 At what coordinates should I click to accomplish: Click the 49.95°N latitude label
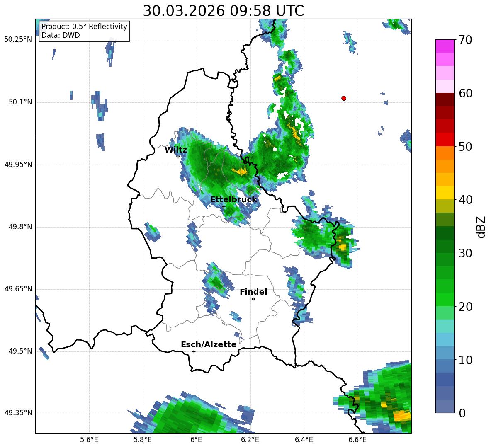[18, 165]
